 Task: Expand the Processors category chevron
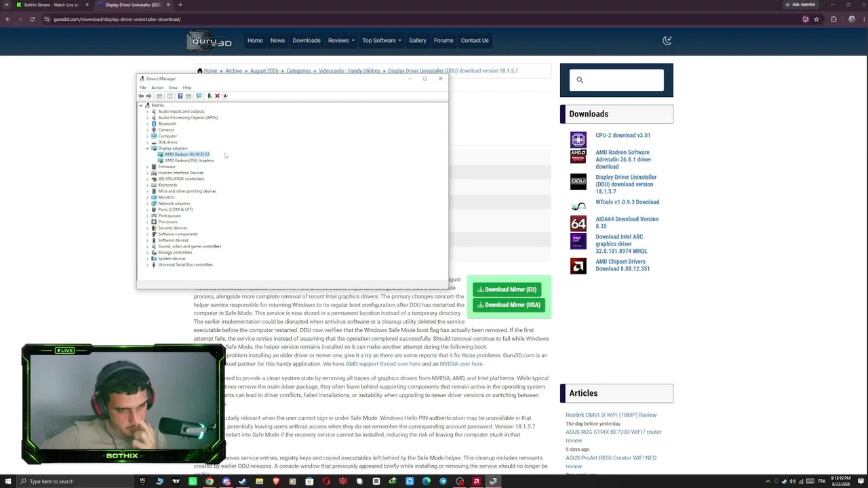click(x=147, y=222)
